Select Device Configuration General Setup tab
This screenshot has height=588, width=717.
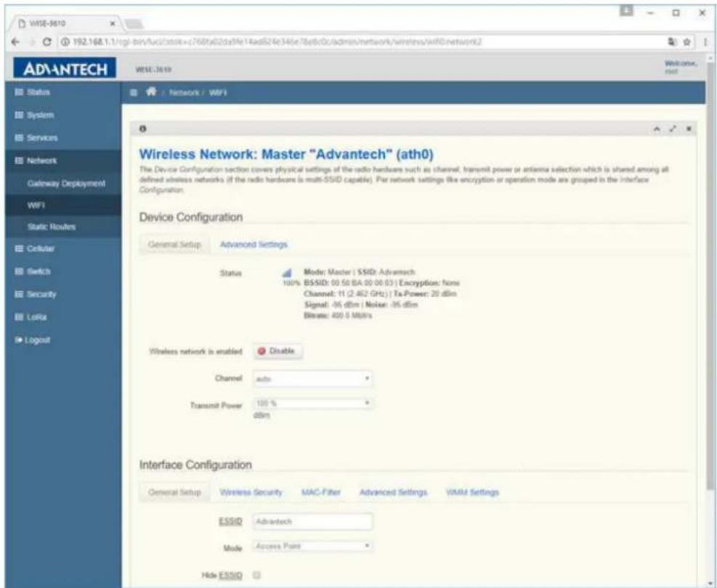(x=174, y=244)
